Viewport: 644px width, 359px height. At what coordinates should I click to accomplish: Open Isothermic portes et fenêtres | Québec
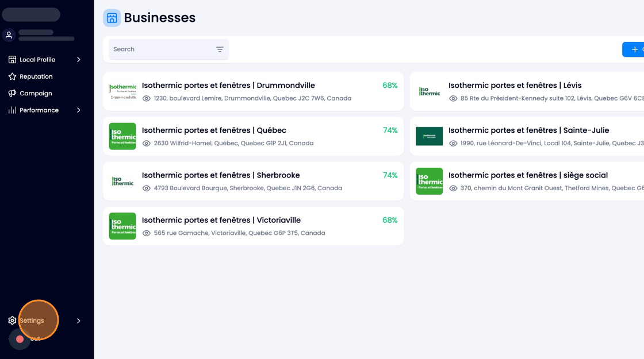pyautogui.click(x=214, y=130)
